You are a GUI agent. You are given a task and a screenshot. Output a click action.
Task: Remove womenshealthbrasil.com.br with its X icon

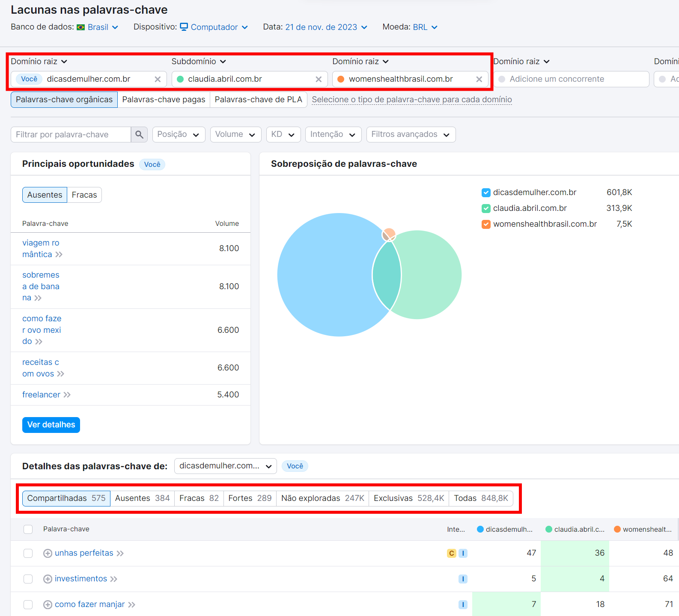tap(479, 79)
